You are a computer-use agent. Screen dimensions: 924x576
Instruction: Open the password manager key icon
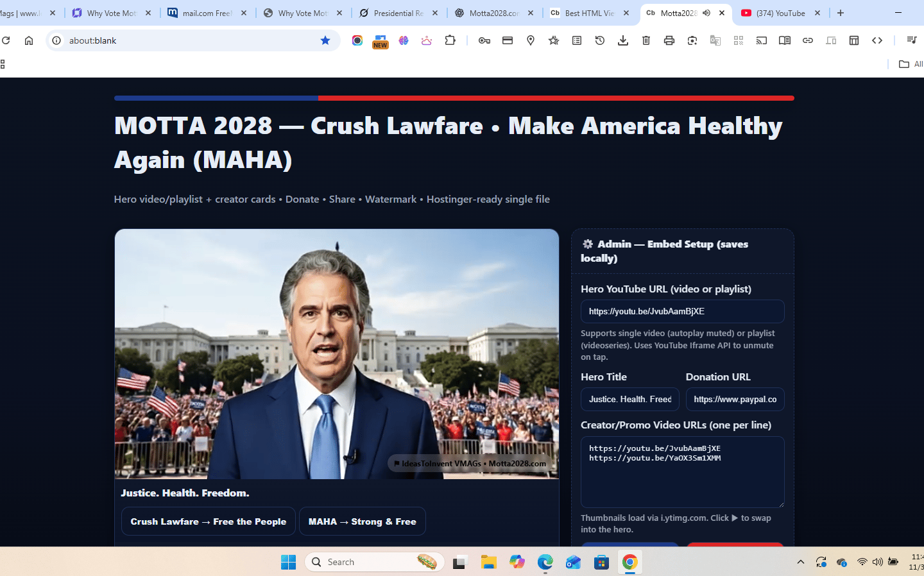(x=484, y=40)
